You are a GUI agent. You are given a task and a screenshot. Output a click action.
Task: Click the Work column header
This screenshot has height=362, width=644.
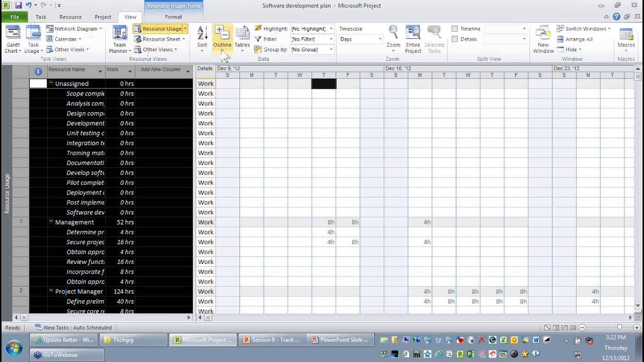coord(120,71)
